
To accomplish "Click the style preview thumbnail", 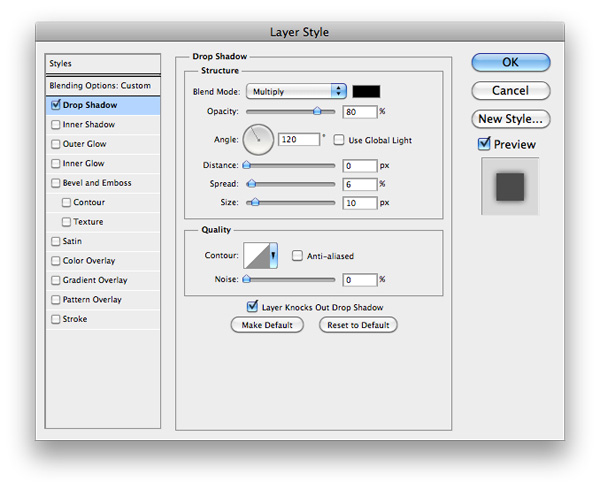I will 510,186.
